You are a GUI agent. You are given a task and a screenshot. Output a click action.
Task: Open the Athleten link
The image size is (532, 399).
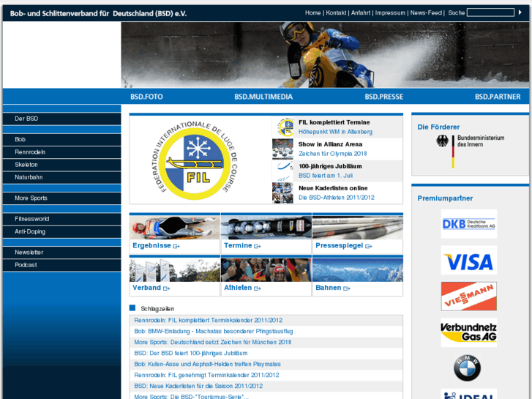coord(238,288)
